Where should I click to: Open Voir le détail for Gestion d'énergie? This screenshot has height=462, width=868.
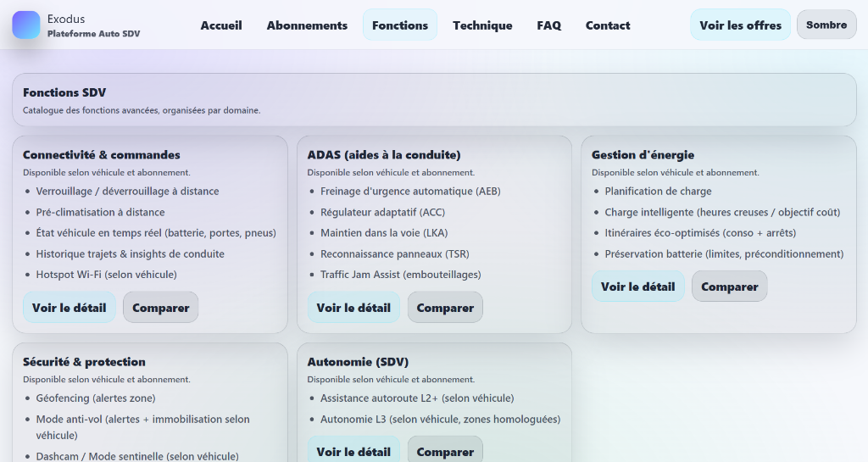click(x=637, y=287)
